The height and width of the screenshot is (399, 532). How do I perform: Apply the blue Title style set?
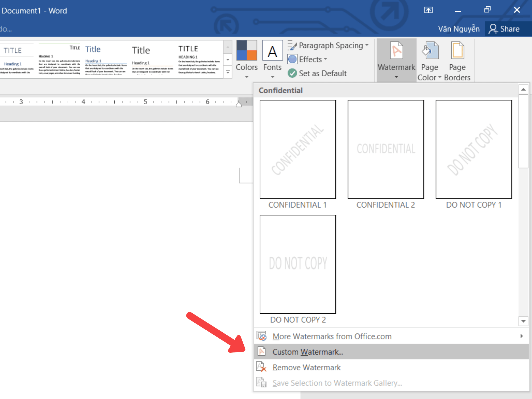point(106,60)
